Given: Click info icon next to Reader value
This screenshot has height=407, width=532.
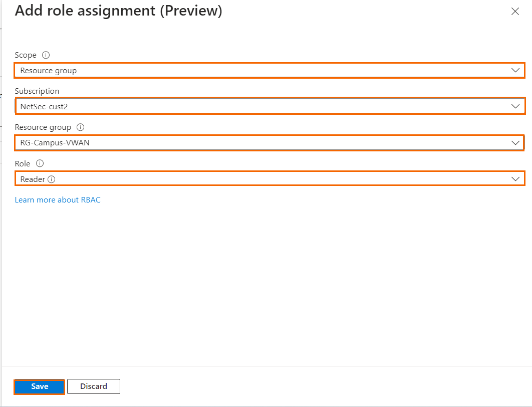Looking at the screenshot, I should click(52, 179).
